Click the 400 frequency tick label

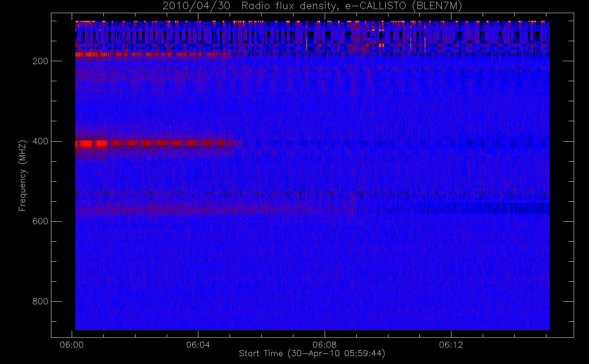(40, 141)
